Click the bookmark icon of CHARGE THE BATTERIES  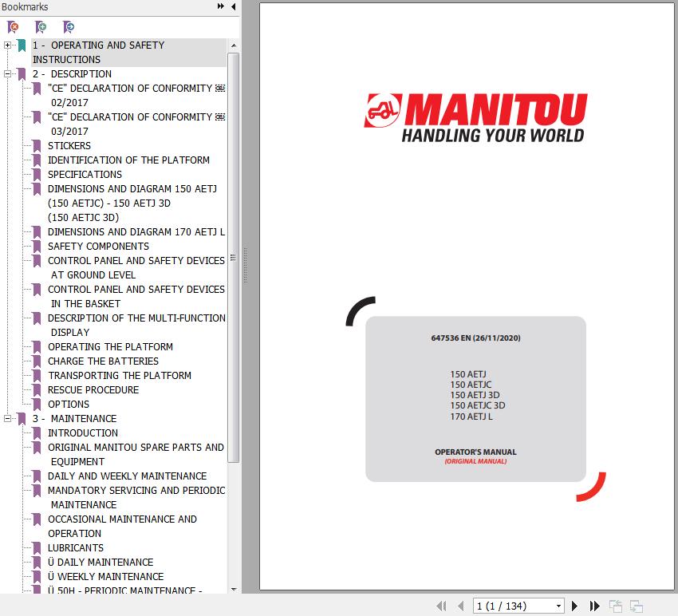[37, 361]
